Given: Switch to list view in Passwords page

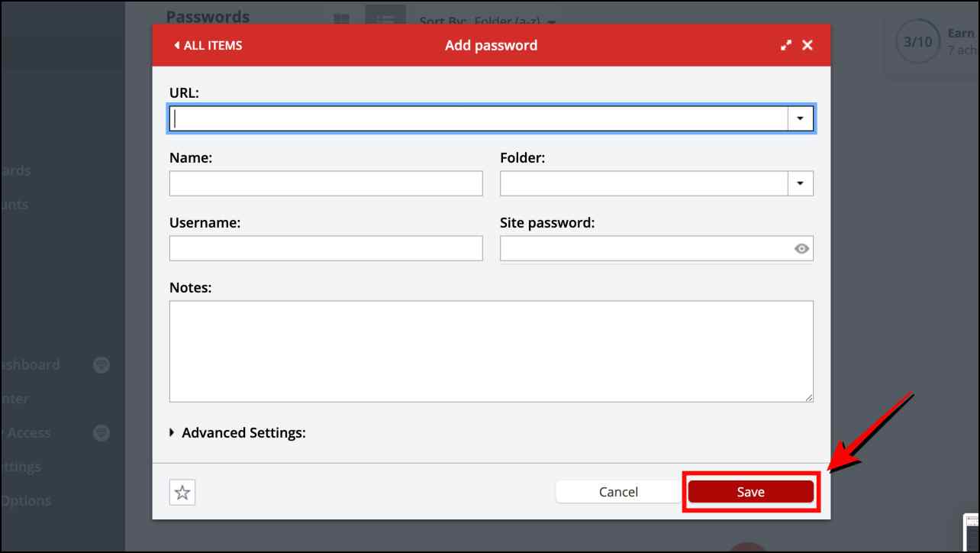Looking at the screenshot, I should coord(385,15).
